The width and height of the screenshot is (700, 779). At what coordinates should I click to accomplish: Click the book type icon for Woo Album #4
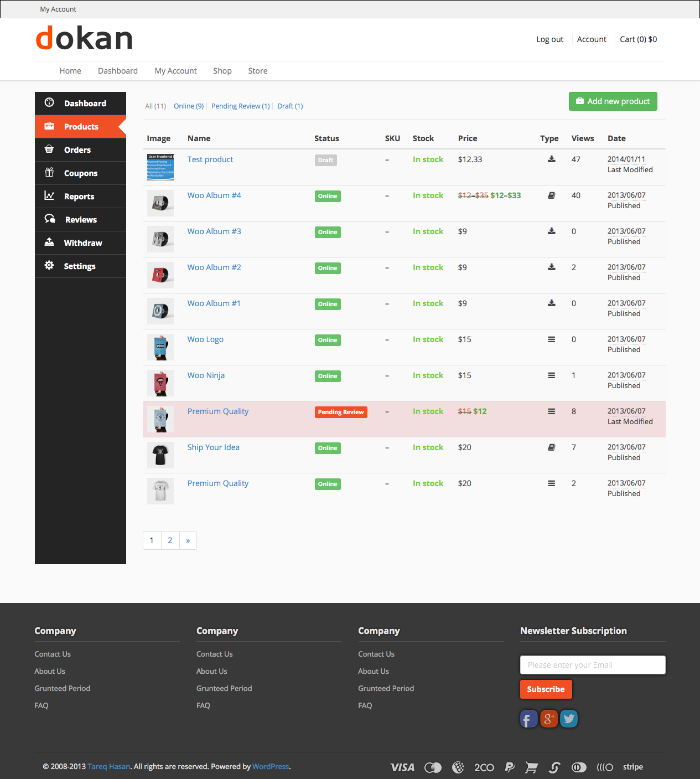click(552, 195)
